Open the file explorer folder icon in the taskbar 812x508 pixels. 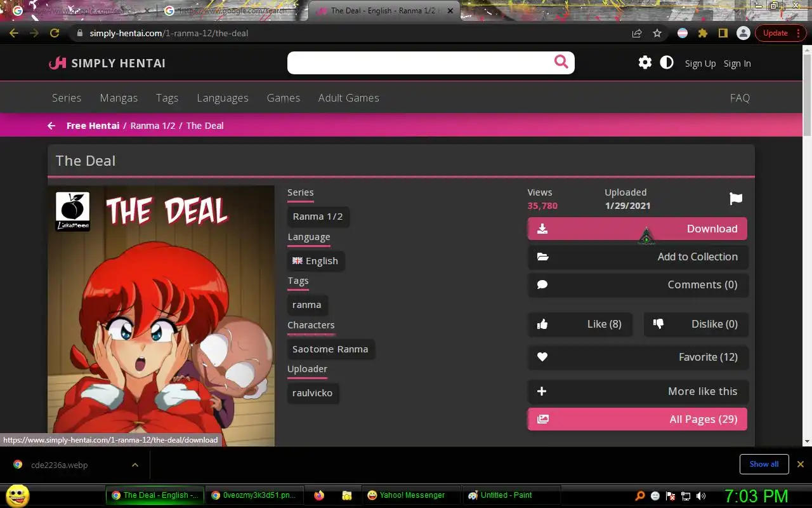347,495
